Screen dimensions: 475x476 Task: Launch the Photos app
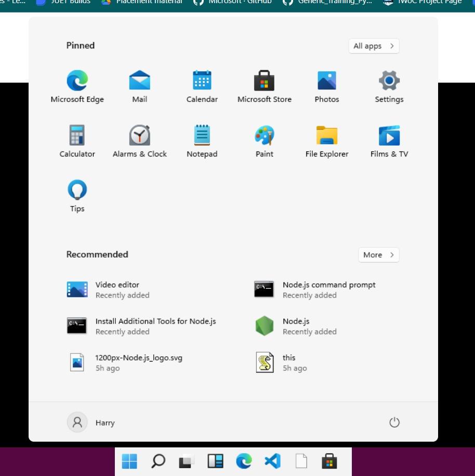[326, 86]
